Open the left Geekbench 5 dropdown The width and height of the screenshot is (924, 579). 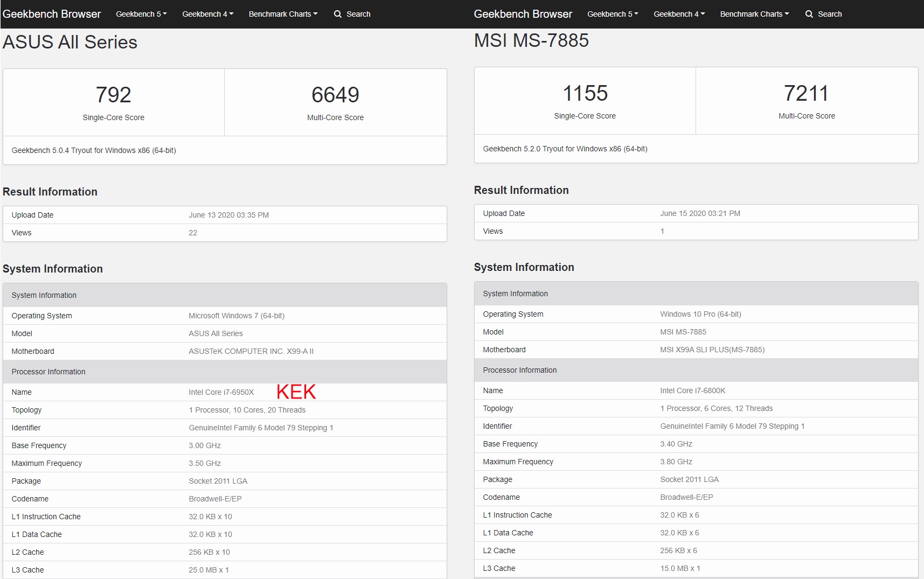tap(141, 14)
